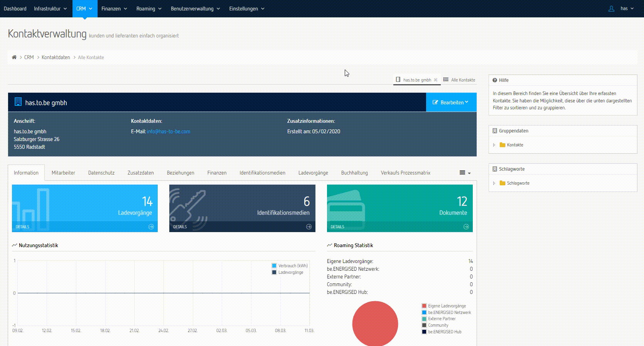Image resolution: width=644 pixels, height=346 pixels.
Task: Switch to the Zusatzdaten tab
Action: click(x=141, y=173)
